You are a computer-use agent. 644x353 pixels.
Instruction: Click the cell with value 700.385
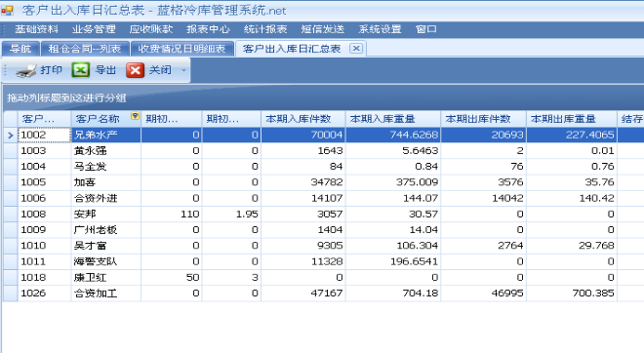pos(572,294)
